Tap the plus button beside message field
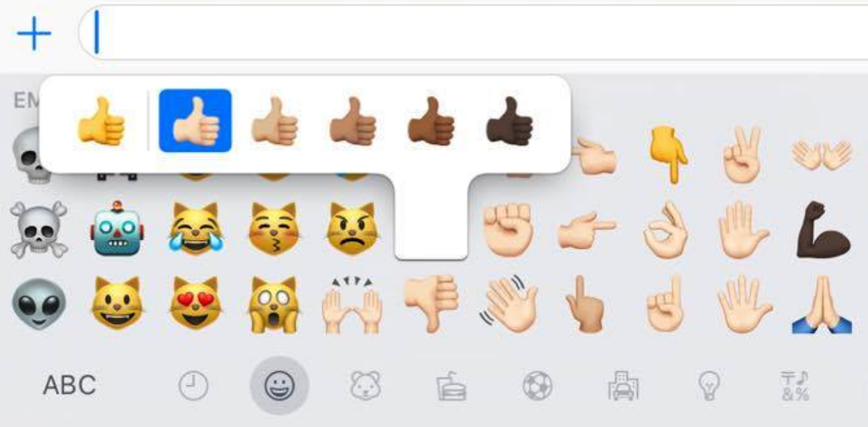 click(34, 32)
